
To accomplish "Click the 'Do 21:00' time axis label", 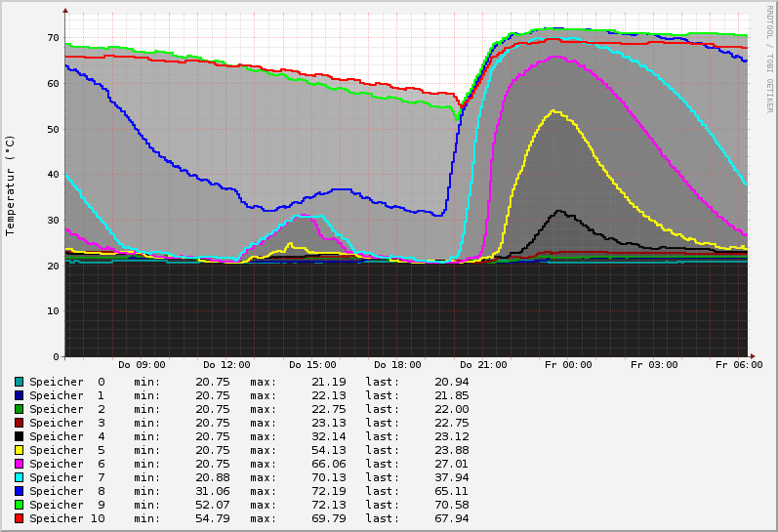I will click(483, 365).
